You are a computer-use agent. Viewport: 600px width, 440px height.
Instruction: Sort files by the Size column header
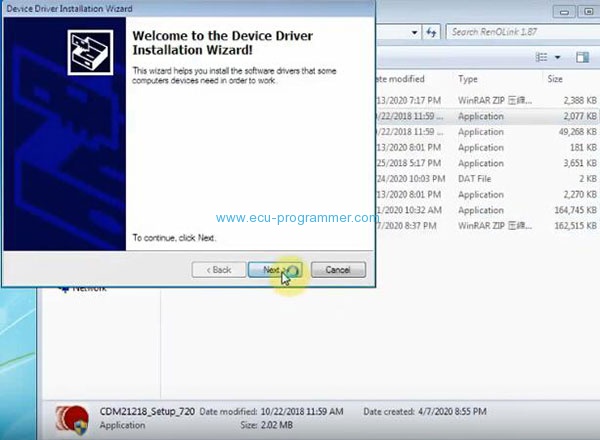[x=556, y=79]
